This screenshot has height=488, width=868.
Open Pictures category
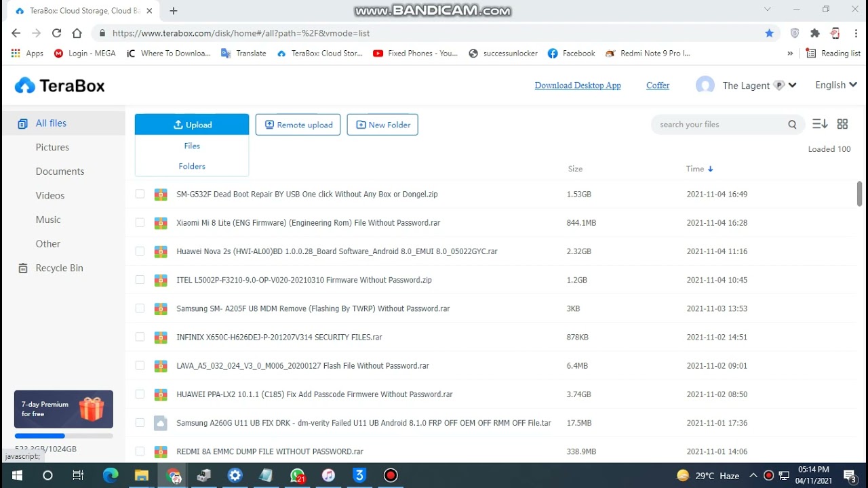point(52,147)
